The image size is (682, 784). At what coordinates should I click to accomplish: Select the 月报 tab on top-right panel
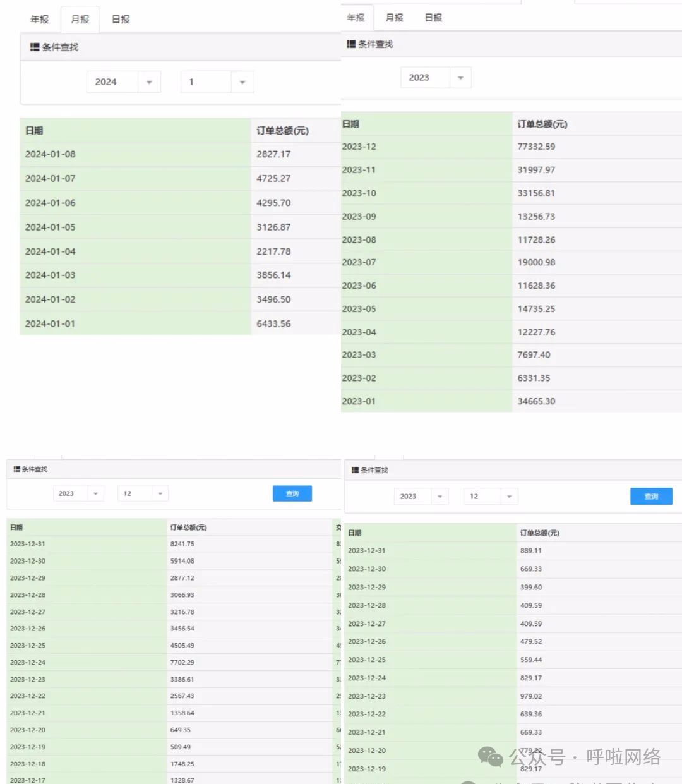(x=393, y=18)
